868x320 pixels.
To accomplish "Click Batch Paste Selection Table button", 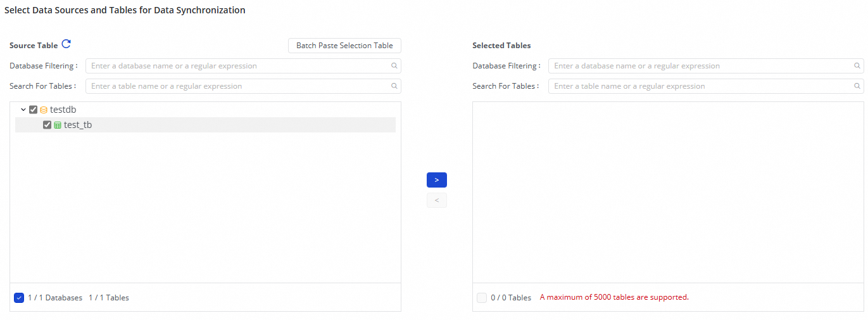I will click(x=344, y=46).
